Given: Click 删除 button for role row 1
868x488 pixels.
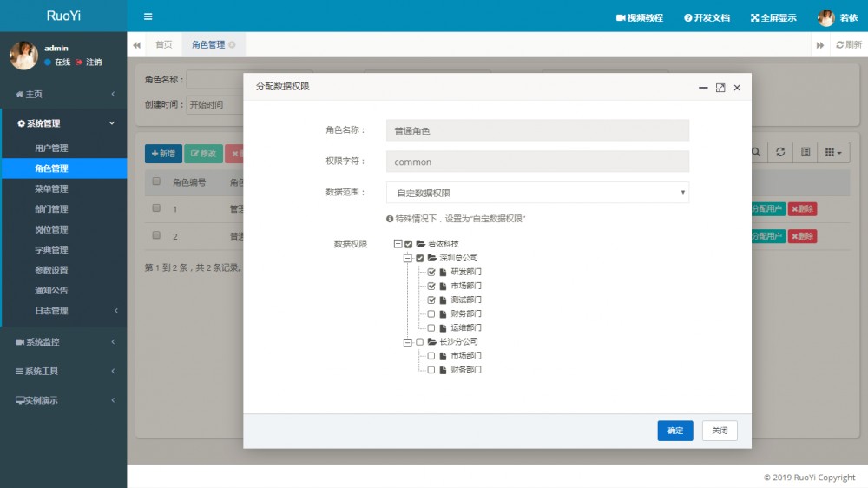Looking at the screenshot, I should click(802, 208).
